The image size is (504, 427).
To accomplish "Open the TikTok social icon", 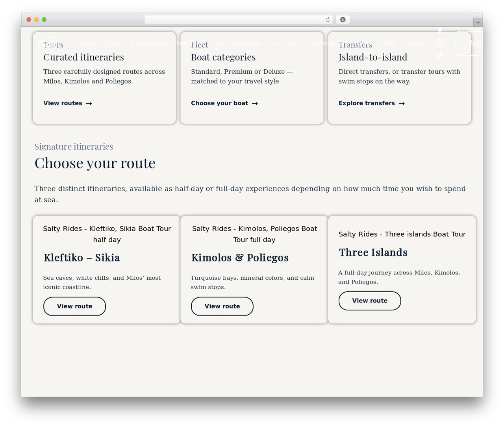I will click(440, 55).
